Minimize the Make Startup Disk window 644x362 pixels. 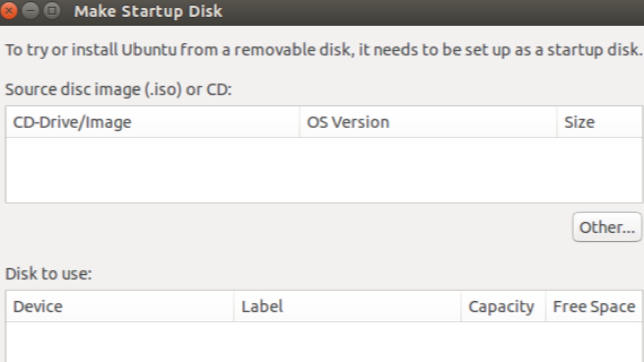click(x=31, y=10)
